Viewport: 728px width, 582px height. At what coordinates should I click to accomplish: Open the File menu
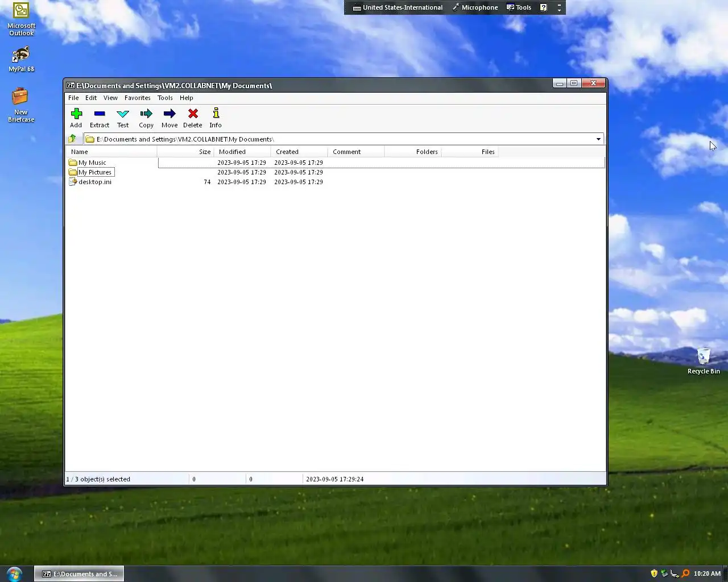[x=73, y=98]
